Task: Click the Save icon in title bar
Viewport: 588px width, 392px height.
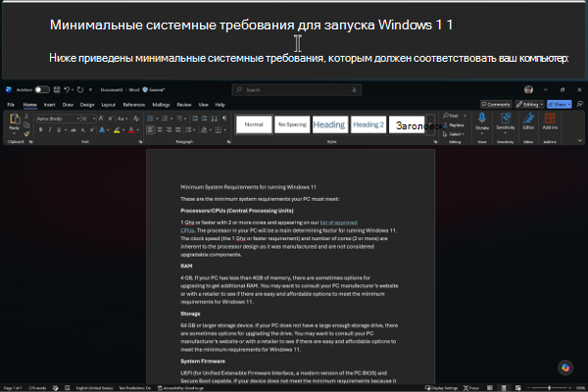Action: tap(57, 89)
